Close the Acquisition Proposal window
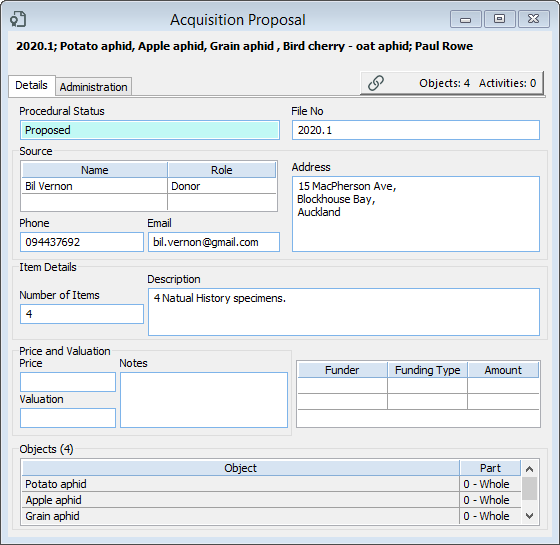 [533, 19]
